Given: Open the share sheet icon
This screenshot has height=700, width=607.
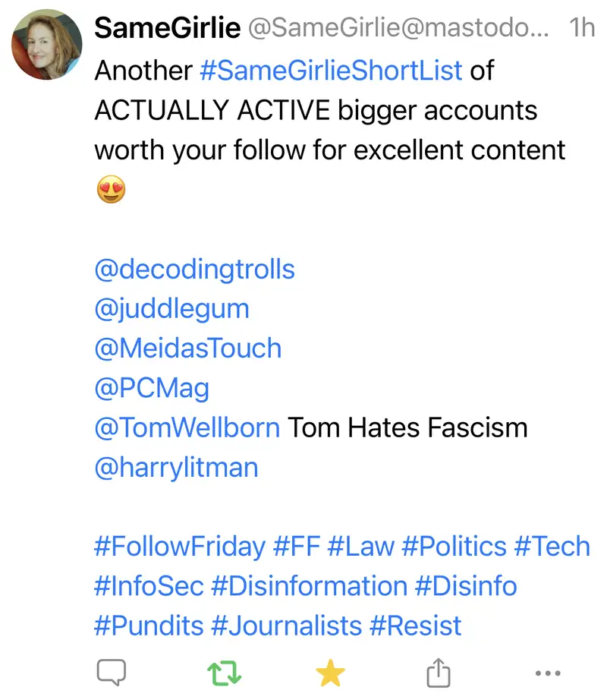Looking at the screenshot, I should (439, 671).
